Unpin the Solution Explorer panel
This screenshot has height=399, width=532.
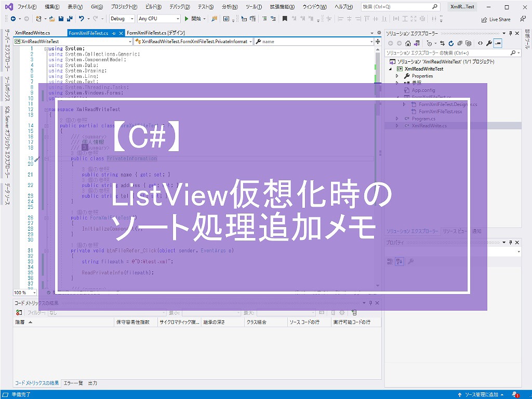click(511, 33)
